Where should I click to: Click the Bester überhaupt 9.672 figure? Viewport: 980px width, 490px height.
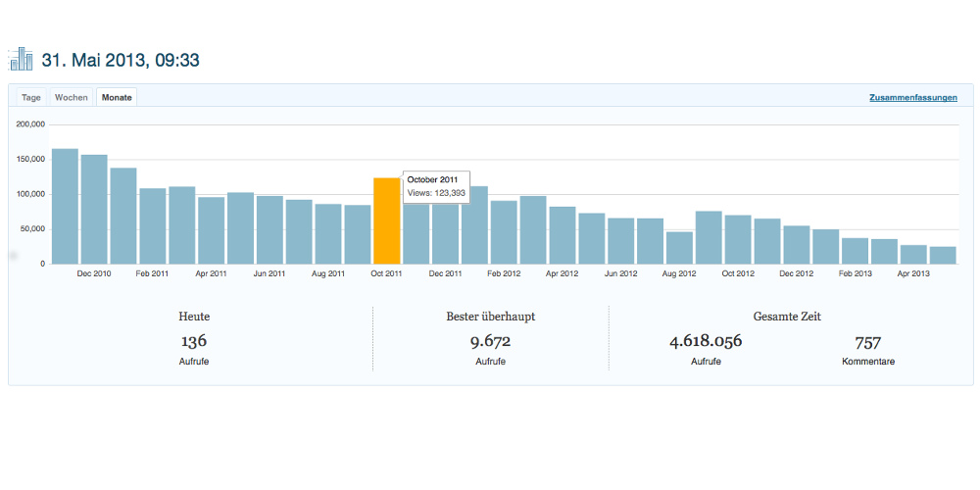491,341
